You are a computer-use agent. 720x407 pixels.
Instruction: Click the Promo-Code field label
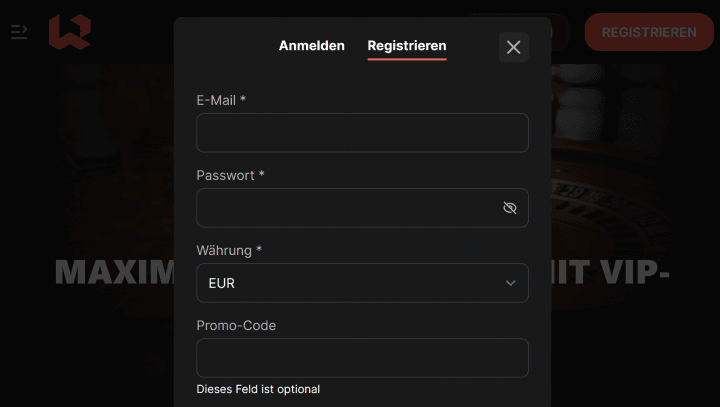(236, 325)
